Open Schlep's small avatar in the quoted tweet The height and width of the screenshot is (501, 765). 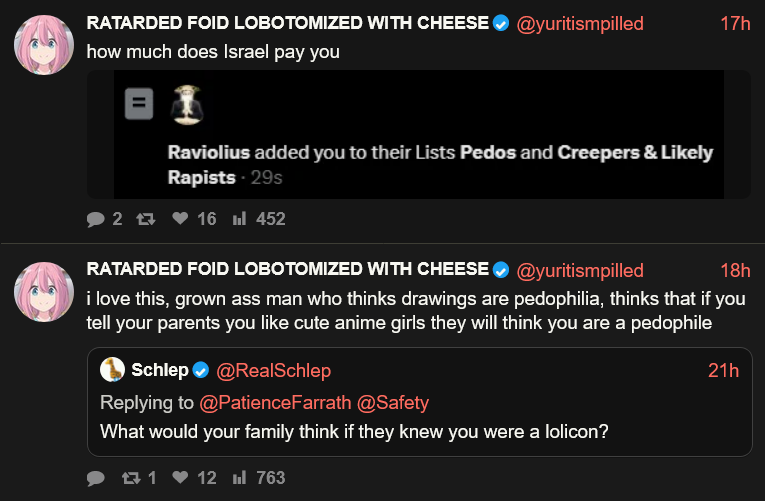(112, 370)
